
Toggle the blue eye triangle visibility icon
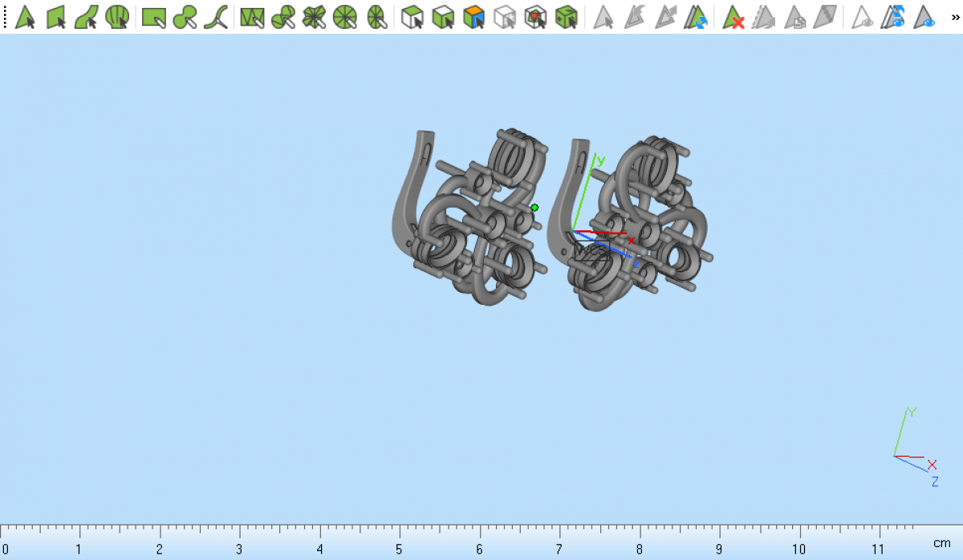(924, 16)
